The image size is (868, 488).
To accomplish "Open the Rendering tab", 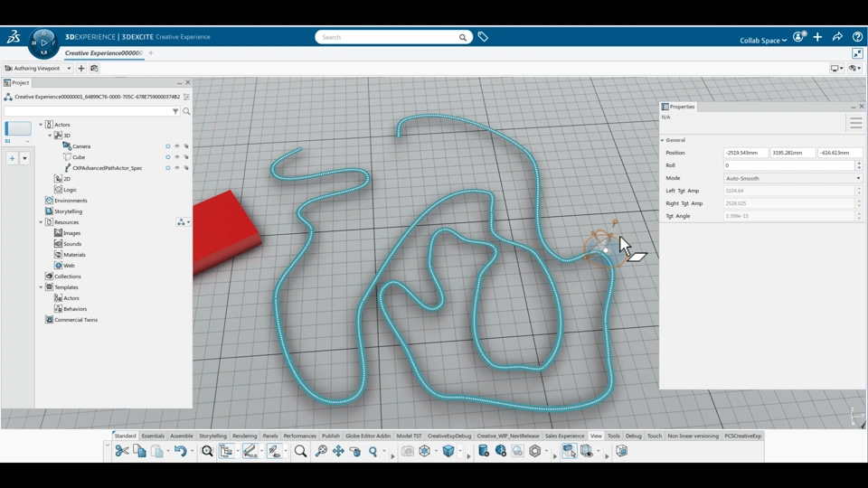I will (x=245, y=436).
